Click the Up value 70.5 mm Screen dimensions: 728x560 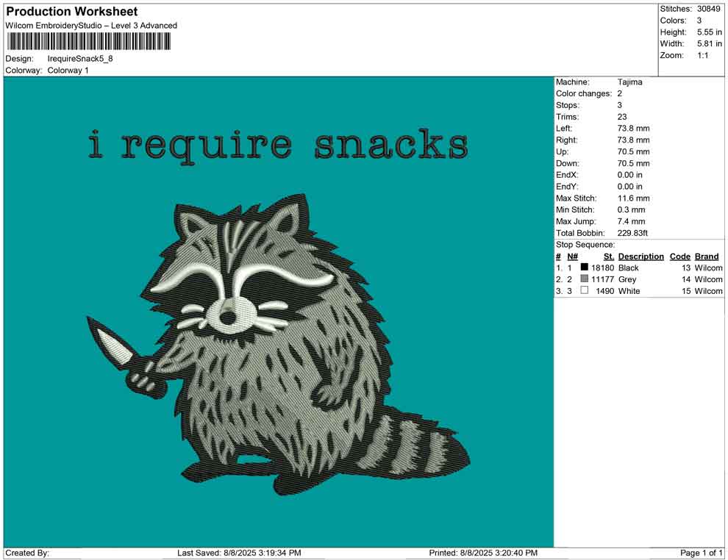pos(633,151)
